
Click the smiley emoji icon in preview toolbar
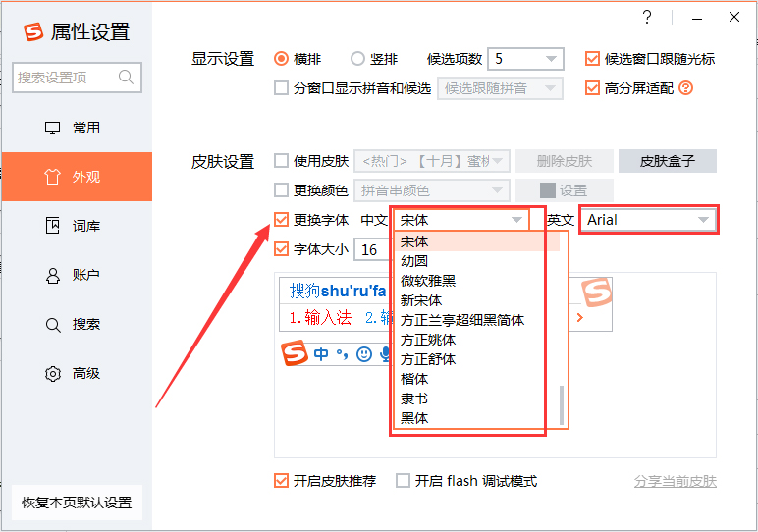(x=364, y=354)
